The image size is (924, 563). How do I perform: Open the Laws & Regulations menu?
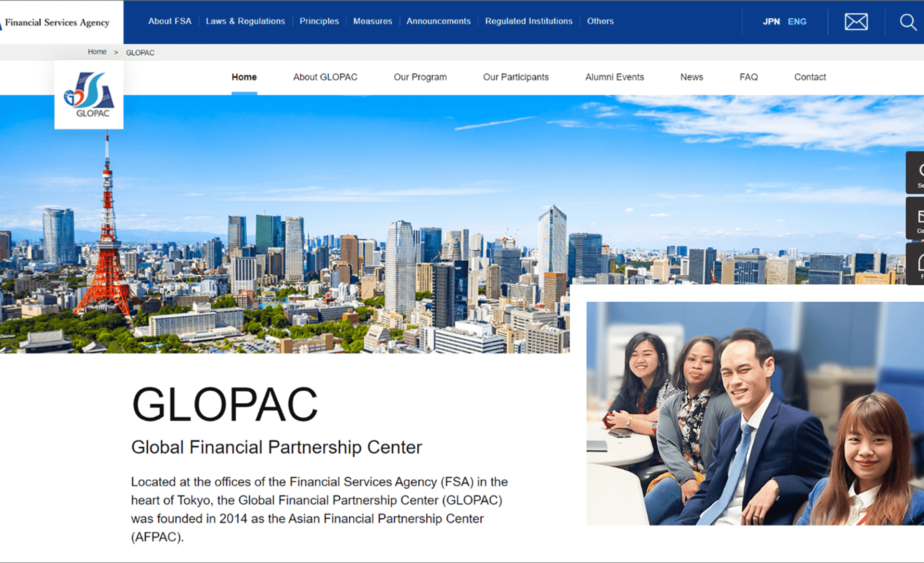245,21
